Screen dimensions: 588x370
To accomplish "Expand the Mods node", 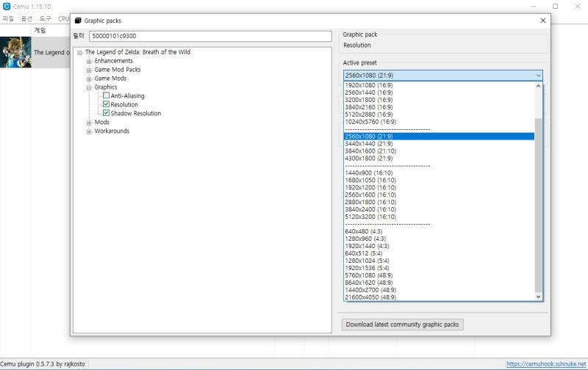I will pos(89,123).
